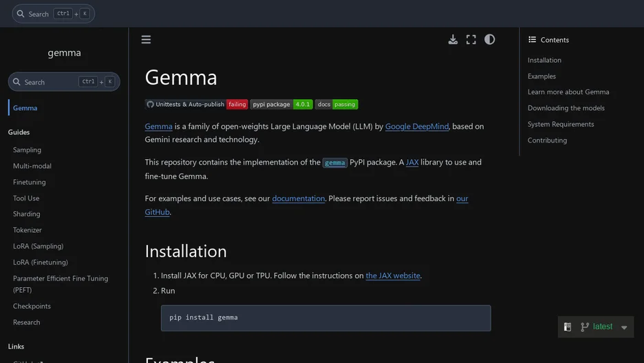Click the pip install gemma code block

point(325,318)
